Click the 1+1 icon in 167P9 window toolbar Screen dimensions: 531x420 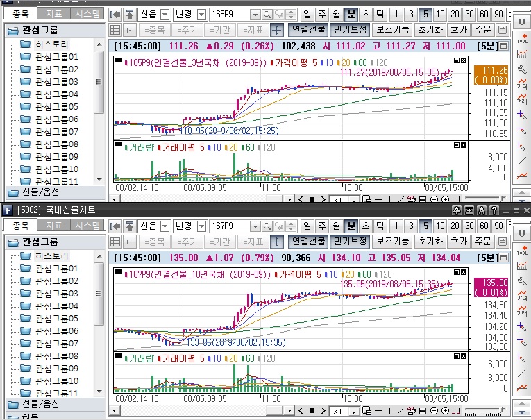(x=130, y=242)
